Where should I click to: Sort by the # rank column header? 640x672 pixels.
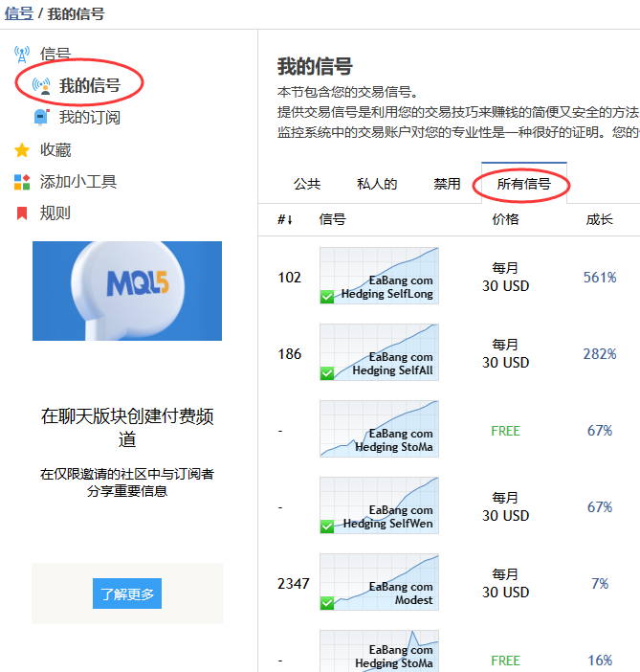click(x=285, y=219)
